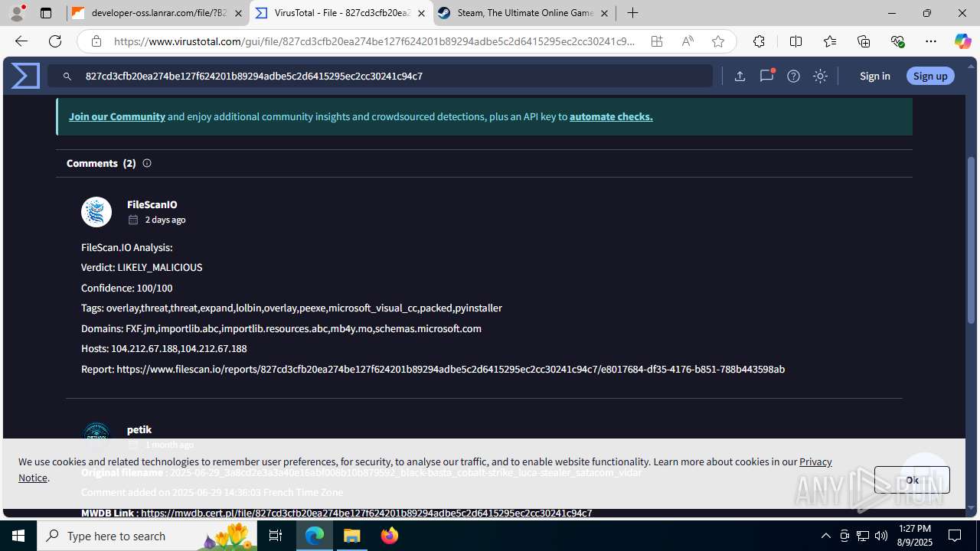Screen dimensions: 980x551
Task: Open the Favorites list icon
Action: tap(830, 41)
